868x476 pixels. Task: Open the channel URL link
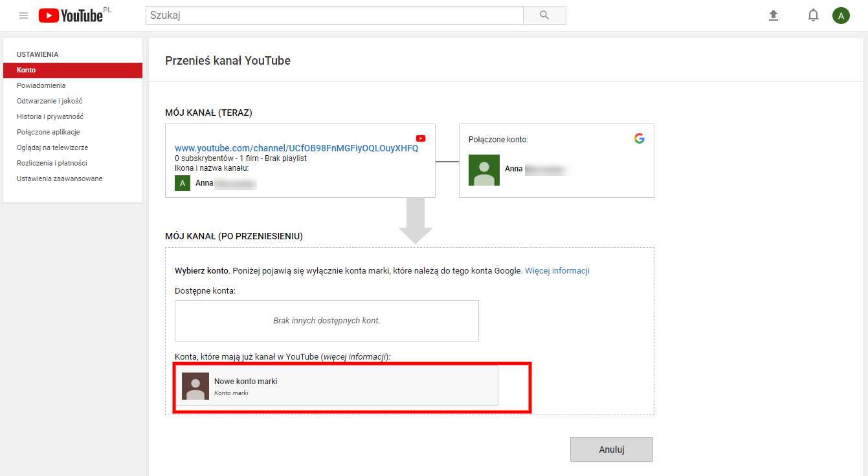click(296, 148)
